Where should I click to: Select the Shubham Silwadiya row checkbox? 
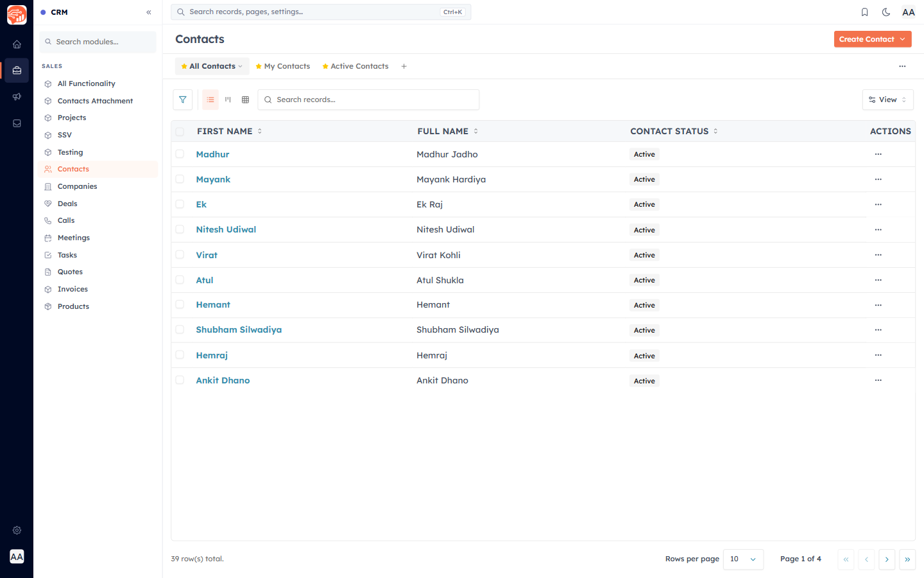180,329
